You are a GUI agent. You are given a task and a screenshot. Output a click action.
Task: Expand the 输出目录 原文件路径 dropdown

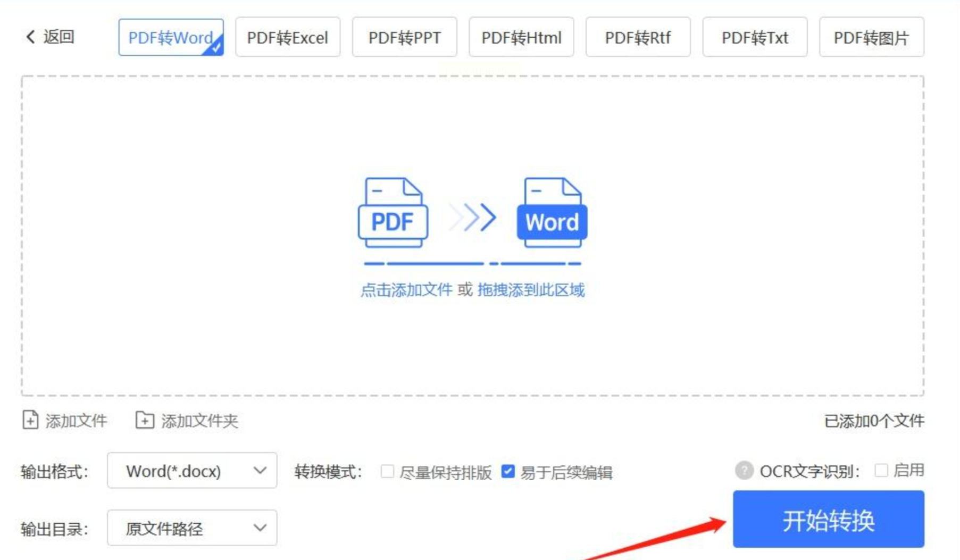pyautogui.click(x=192, y=528)
